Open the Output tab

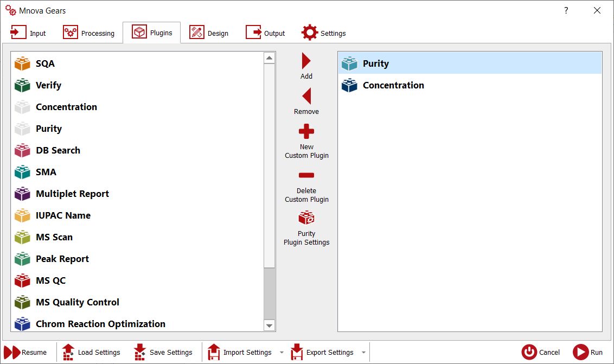click(x=265, y=33)
